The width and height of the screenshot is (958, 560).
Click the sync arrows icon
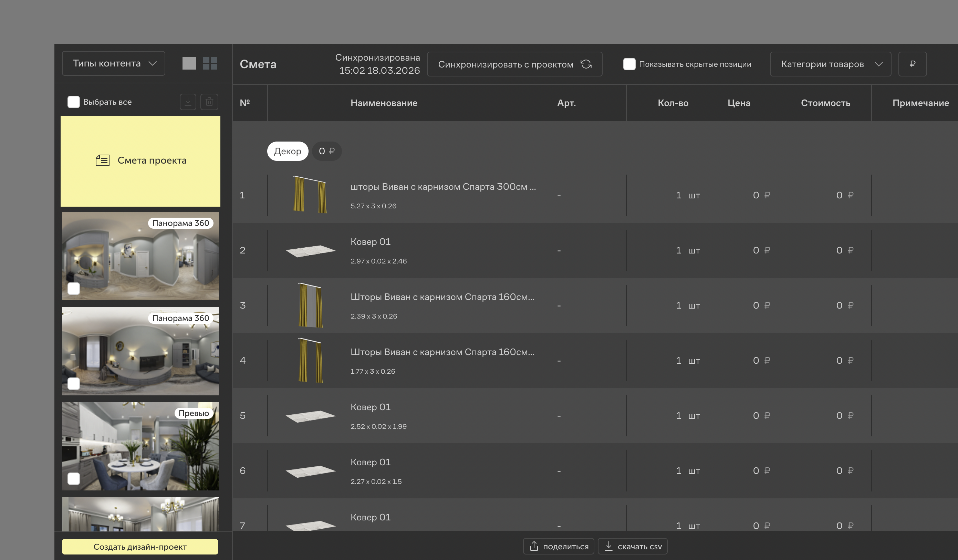click(586, 64)
